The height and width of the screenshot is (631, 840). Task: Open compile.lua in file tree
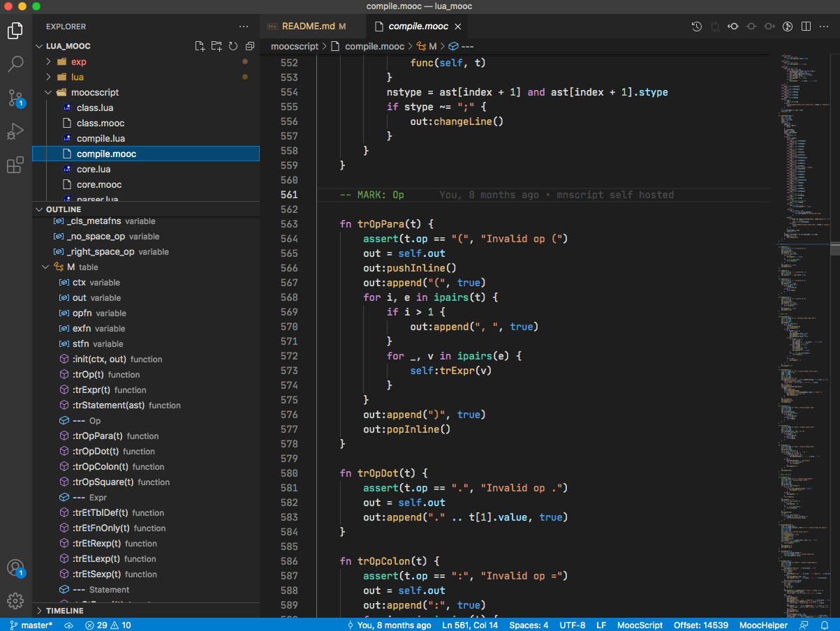(101, 138)
